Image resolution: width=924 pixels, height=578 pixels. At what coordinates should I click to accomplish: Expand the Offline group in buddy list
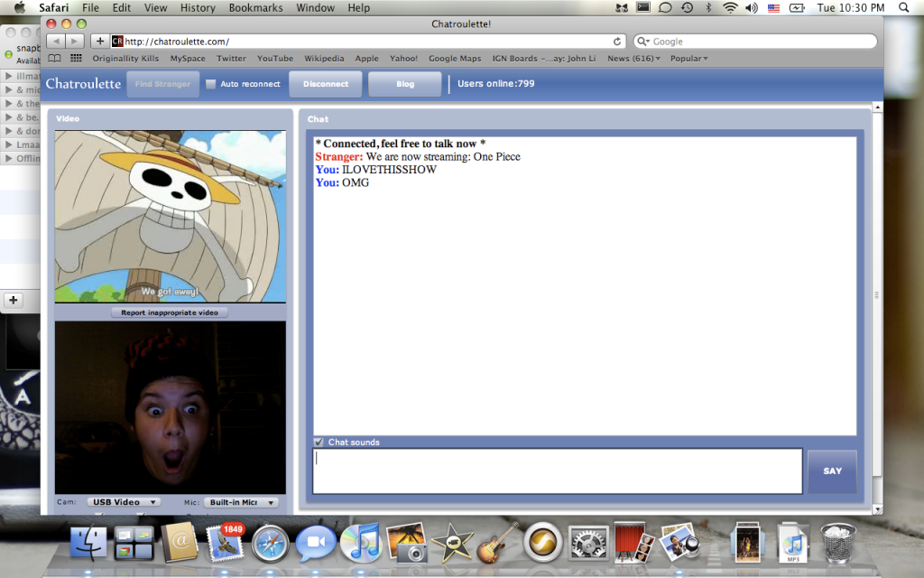point(9,158)
